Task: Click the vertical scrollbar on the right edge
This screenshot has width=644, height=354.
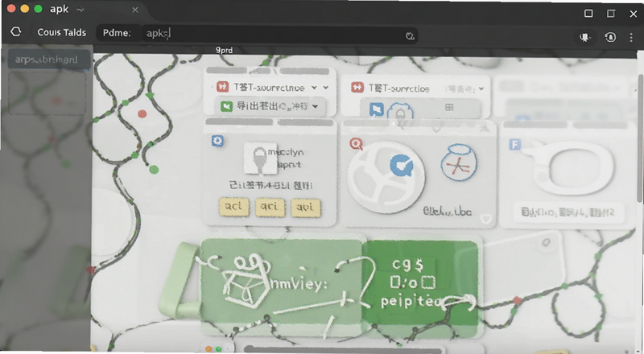Action: pyautogui.click(x=640, y=138)
